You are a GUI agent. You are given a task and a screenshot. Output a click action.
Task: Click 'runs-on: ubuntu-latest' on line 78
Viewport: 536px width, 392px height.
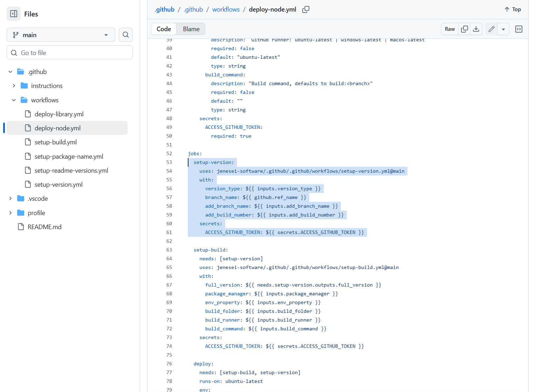[231, 381]
